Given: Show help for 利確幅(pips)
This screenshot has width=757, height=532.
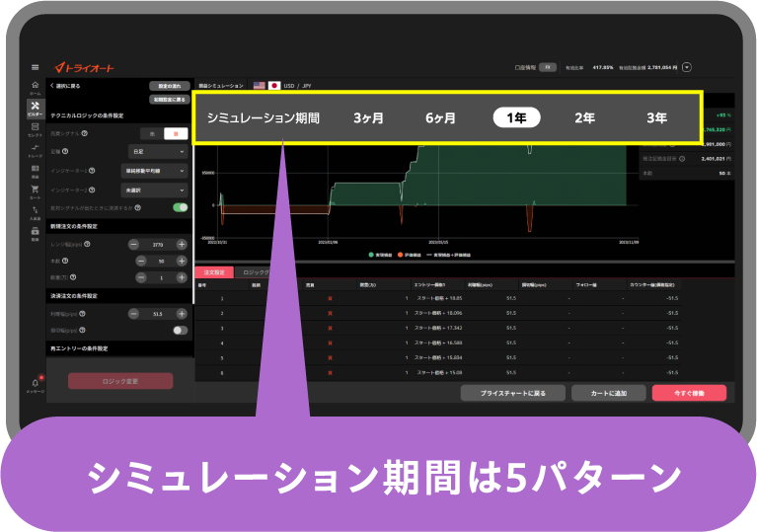Looking at the screenshot, I should [82, 314].
